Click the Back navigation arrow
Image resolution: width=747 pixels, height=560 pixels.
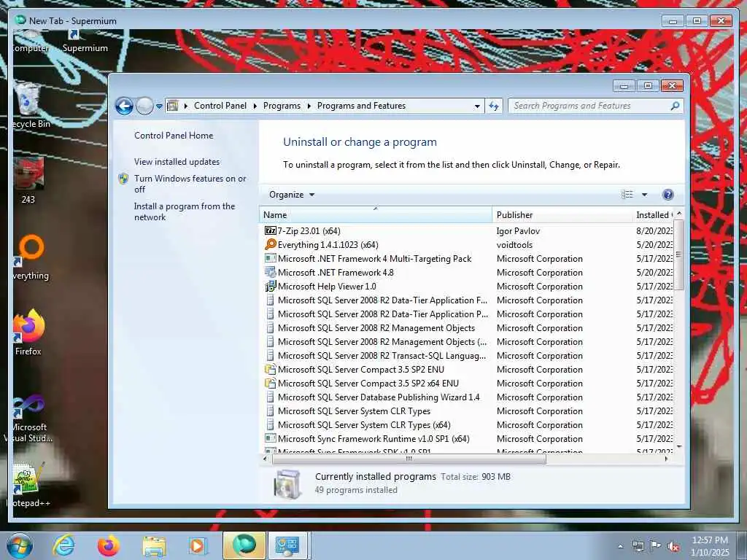click(124, 106)
